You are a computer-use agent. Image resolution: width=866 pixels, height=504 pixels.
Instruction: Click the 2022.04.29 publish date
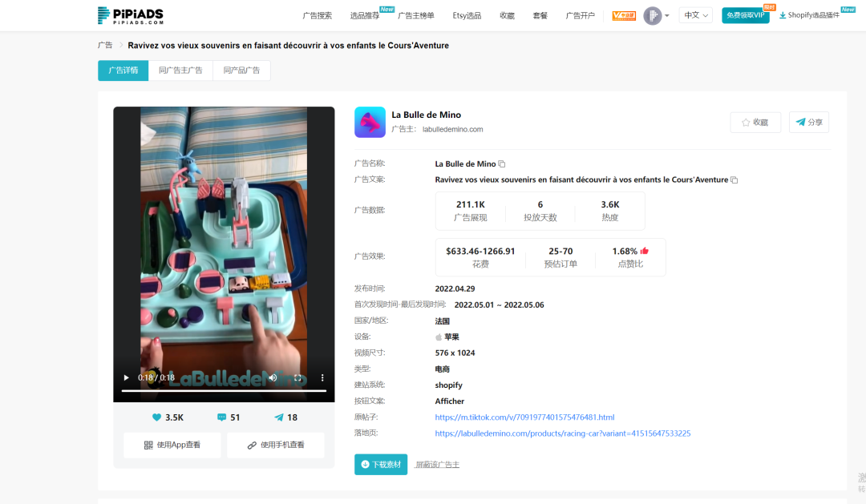(x=455, y=288)
